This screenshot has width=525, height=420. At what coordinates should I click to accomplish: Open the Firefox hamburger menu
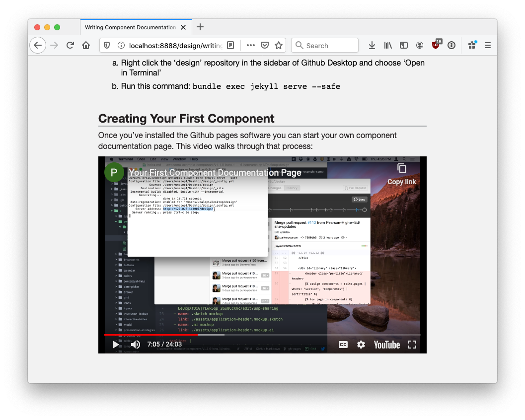pyautogui.click(x=488, y=45)
